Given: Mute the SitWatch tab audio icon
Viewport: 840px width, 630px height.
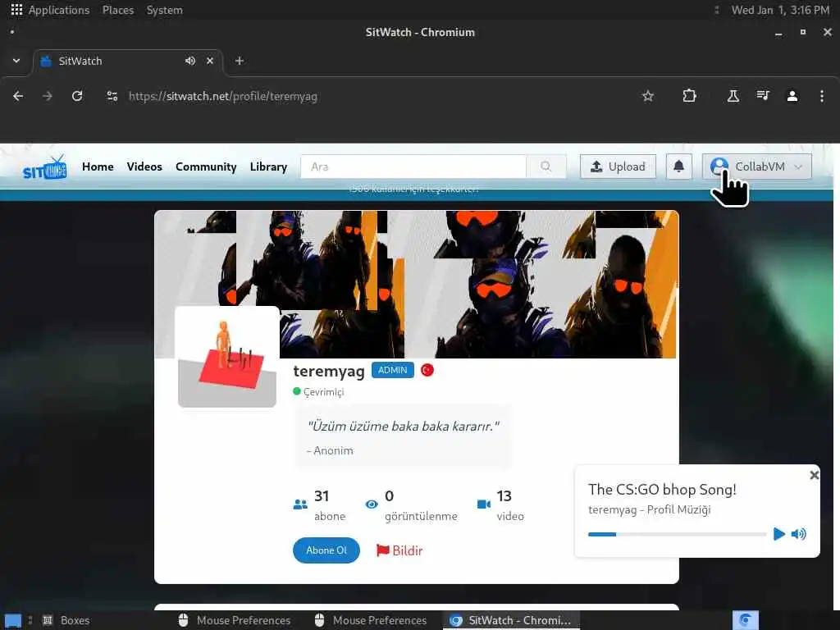Looking at the screenshot, I should coord(189,61).
